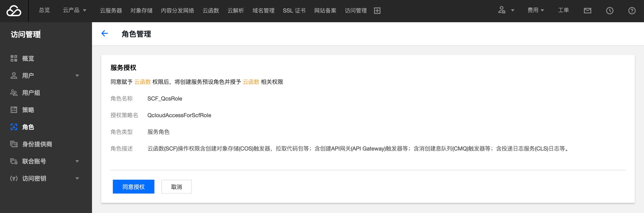
Task: Expand the 联合账号 sidebar submenu arrow
Action: coord(77,161)
